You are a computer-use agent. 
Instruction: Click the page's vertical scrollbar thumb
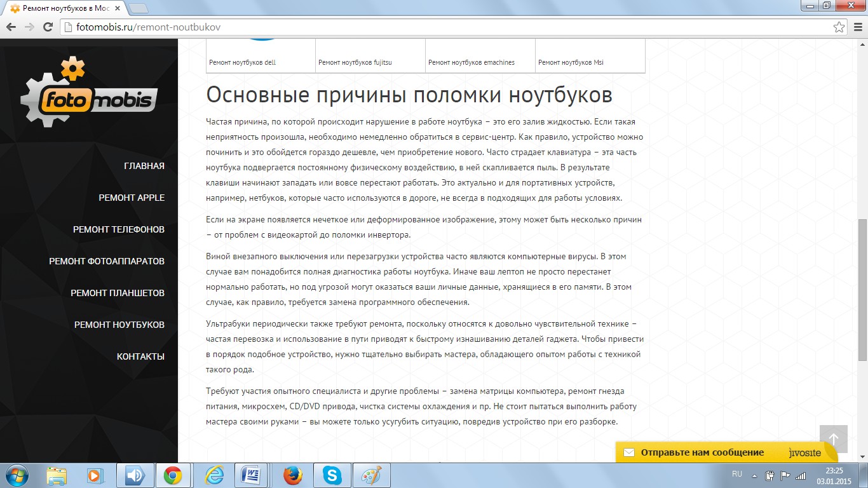click(862, 290)
